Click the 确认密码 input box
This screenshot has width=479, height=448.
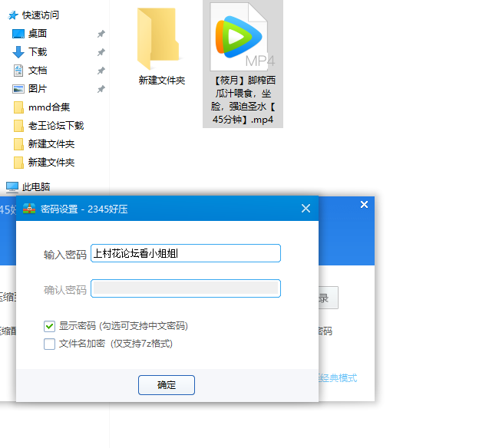tap(185, 288)
